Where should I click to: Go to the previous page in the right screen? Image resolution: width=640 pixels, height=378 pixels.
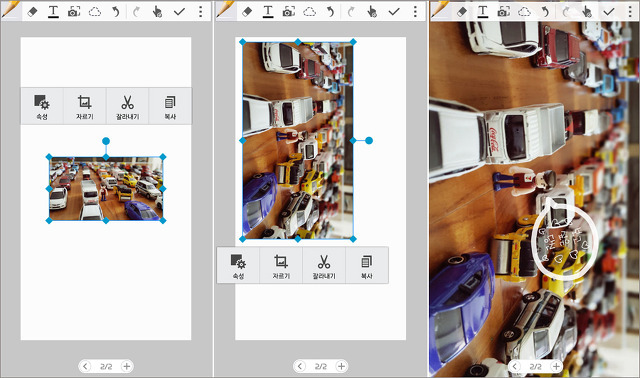coord(514,366)
